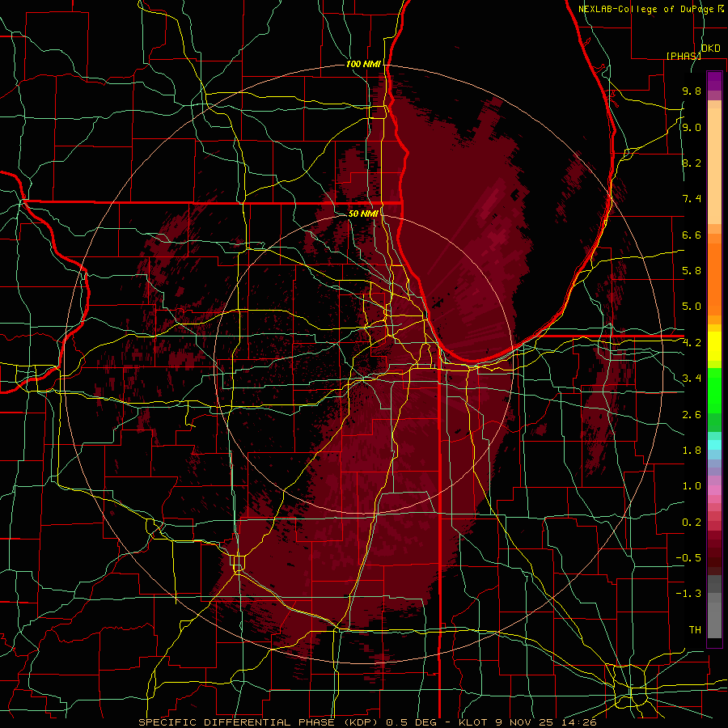Viewport: 728px width, 728px height.
Task: Click the 6.6 scale value
Action: [692, 235]
